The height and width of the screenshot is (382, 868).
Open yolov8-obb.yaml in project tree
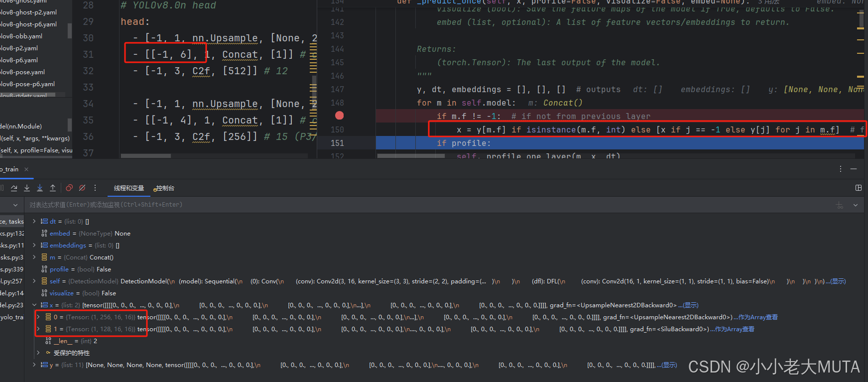click(x=21, y=36)
